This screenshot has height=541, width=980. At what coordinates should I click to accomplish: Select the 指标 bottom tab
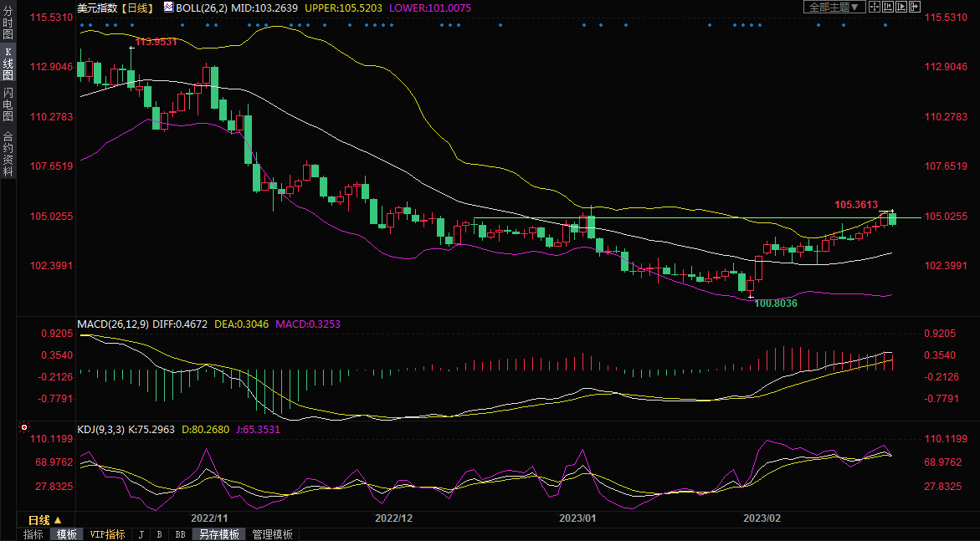coord(33,534)
